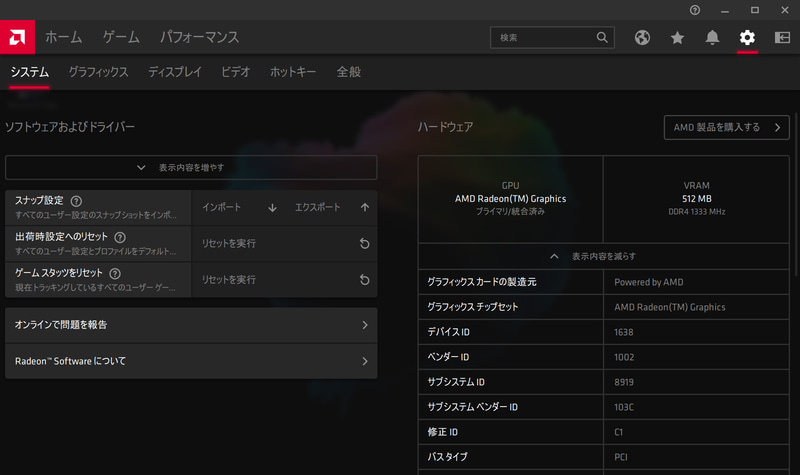The width and height of the screenshot is (800, 475).
Task: Click the export up arrow icon
Action: [x=365, y=207]
